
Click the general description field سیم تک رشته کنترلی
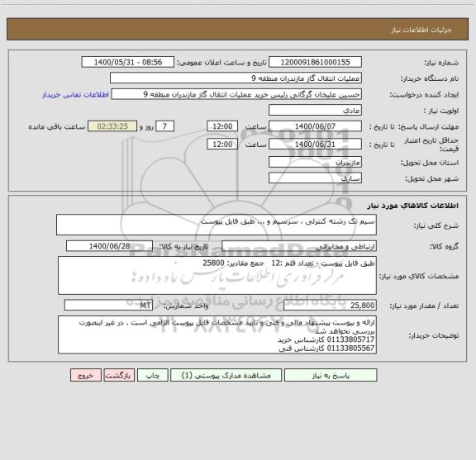pyautogui.click(x=217, y=225)
